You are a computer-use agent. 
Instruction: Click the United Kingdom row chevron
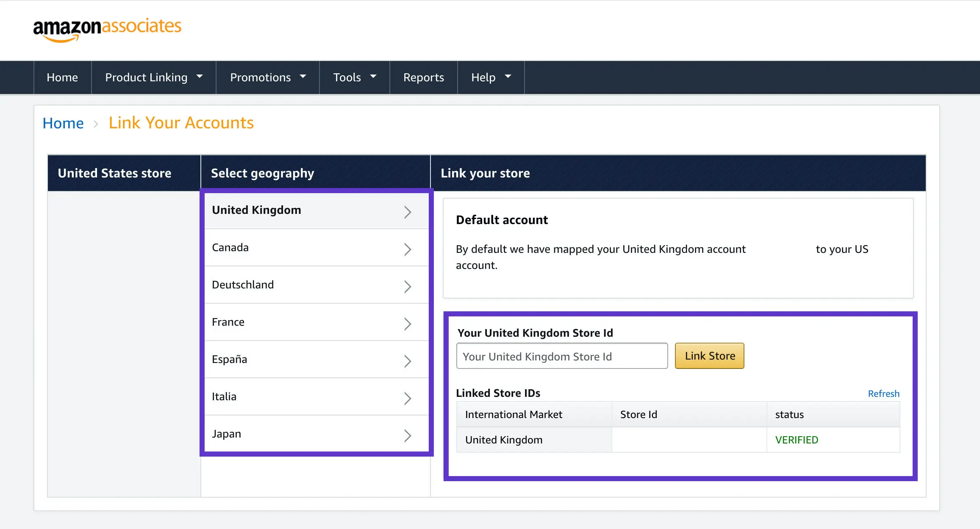tap(408, 212)
